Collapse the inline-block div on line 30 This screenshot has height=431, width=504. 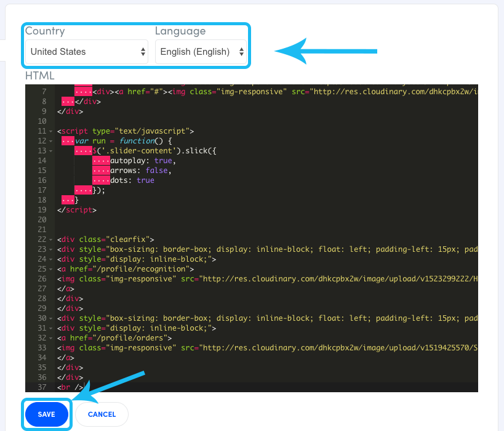coord(50,318)
